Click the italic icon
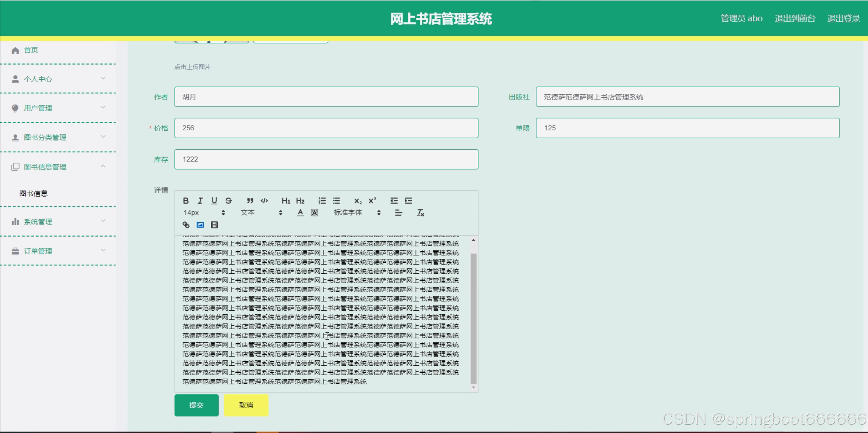The image size is (868, 433). point(200,201)
